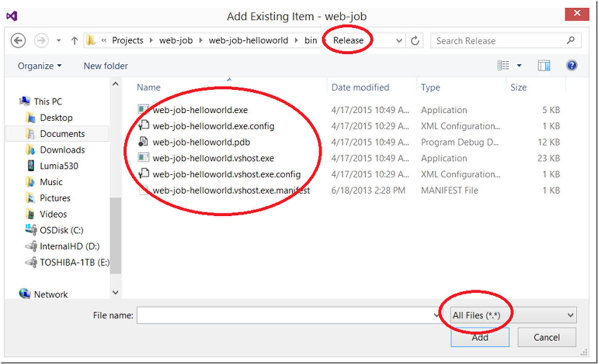
Task: Select the bin breadcrumb segment
Action: [x=311, y=40]
